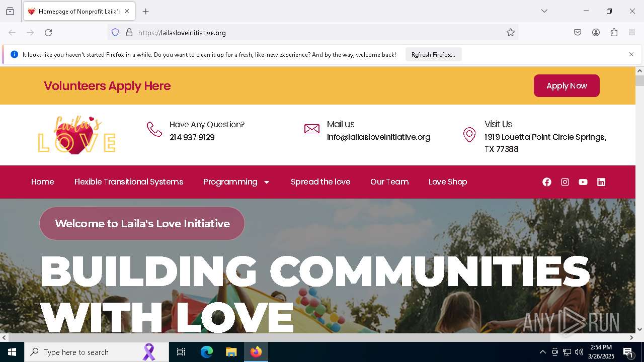Click the Save to Pocket icon
Screen dimensions: 644x362
click(x=578, y=33)
